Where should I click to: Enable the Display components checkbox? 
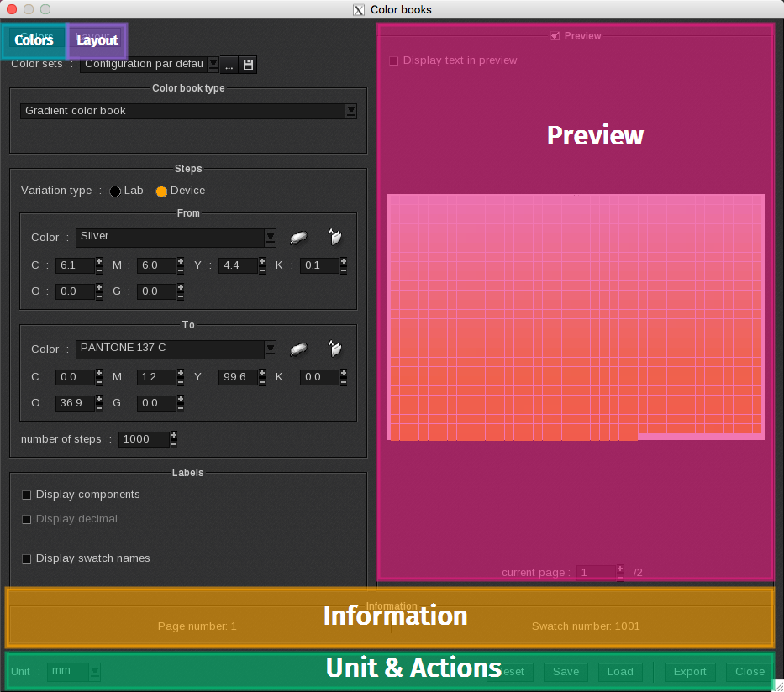[26, 495]
